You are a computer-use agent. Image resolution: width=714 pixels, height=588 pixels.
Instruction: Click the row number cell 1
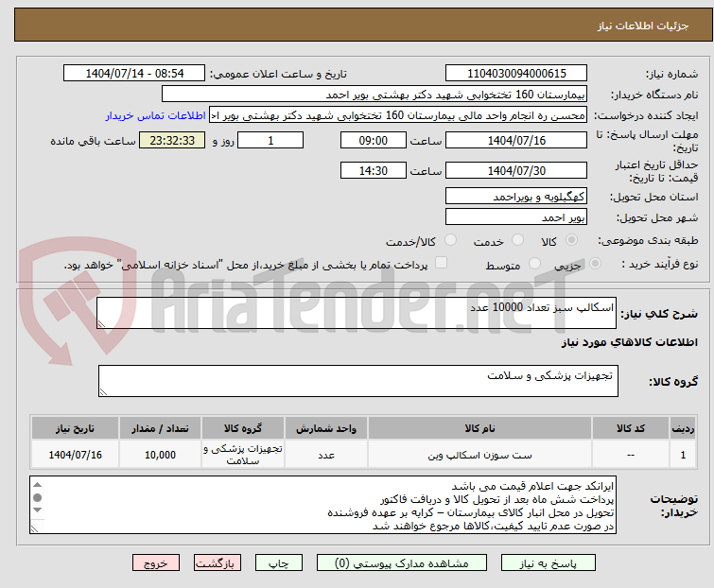click(683, 455)
